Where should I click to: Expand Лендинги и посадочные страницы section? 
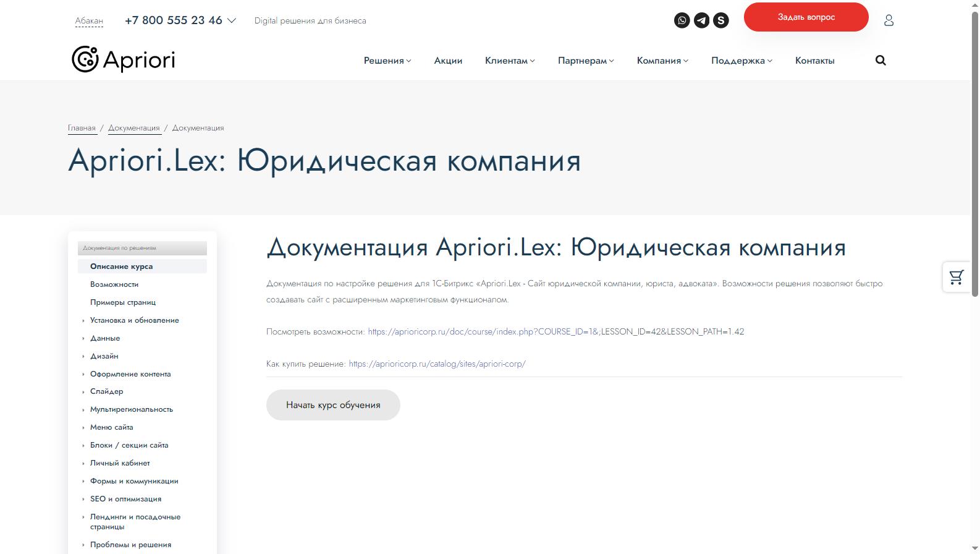[x=135, y=522]
